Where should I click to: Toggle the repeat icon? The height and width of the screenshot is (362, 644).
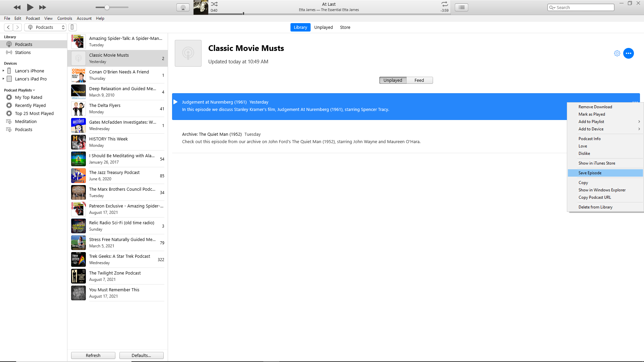coord(444,4)
